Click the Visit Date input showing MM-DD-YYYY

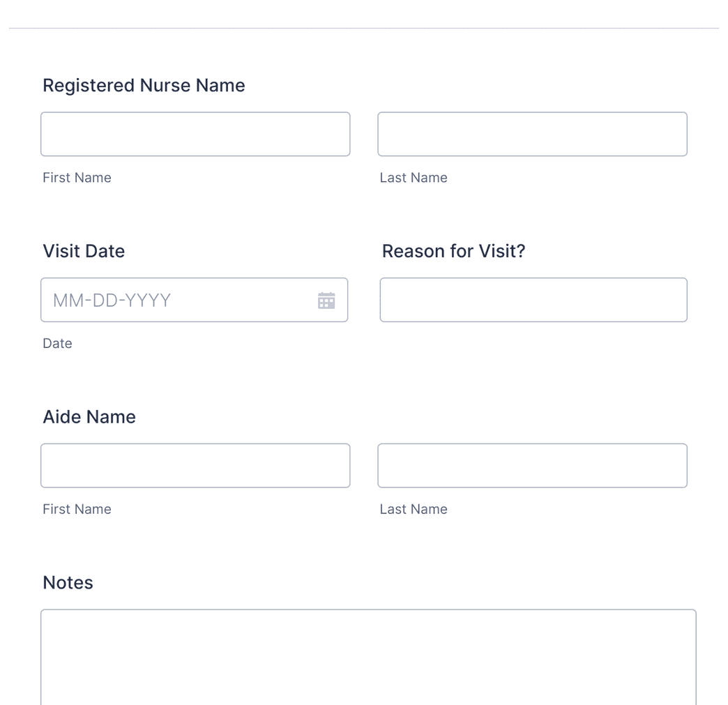[x=174, y=300]
